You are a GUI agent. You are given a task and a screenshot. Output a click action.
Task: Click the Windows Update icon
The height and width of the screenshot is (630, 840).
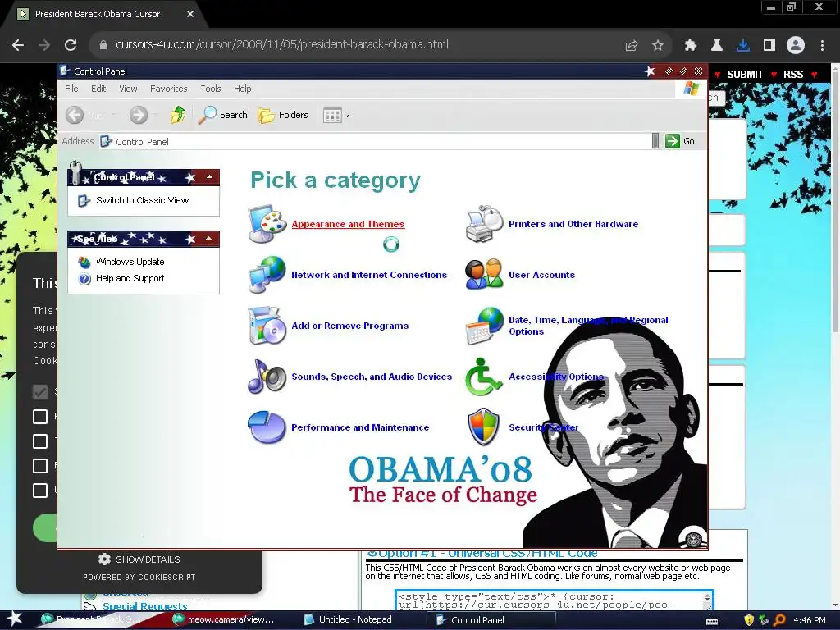[84, 262]
